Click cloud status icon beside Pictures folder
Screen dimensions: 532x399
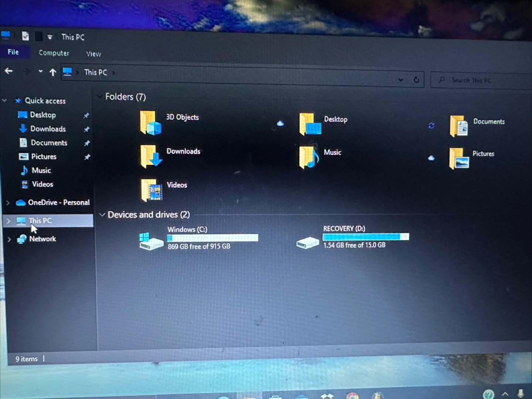coord(431,158)
